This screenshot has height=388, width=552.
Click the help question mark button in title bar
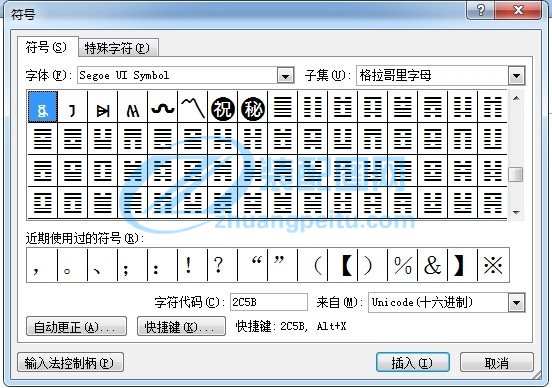(480, 10)
